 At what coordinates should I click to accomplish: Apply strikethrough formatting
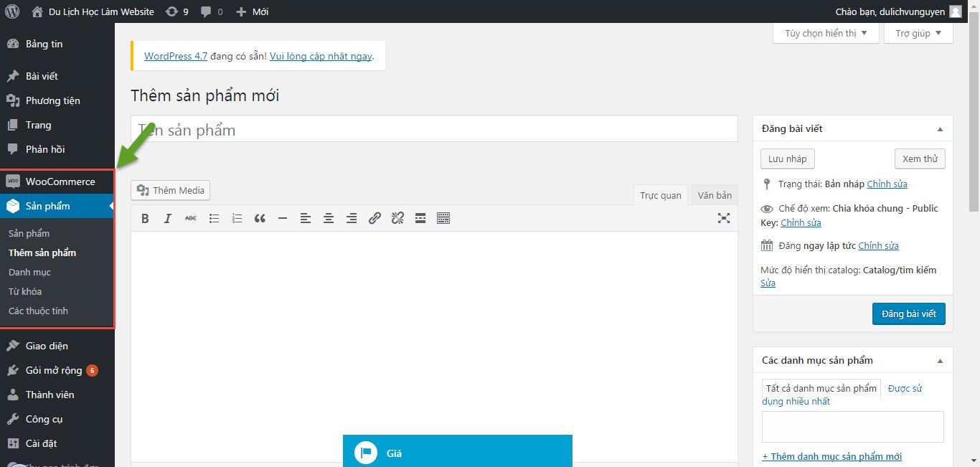pyautogui.click(x=190, y=218)
